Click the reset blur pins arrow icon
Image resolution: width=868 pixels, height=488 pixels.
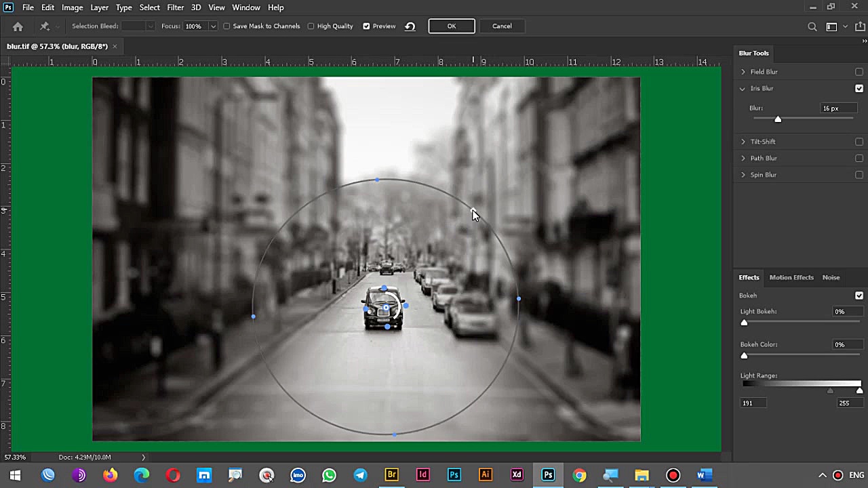click(410, 26)
